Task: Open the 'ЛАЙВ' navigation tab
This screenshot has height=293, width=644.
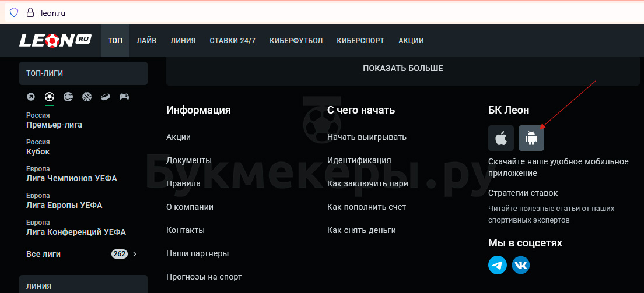Action: pyautogui.click(x=146, y=41)
